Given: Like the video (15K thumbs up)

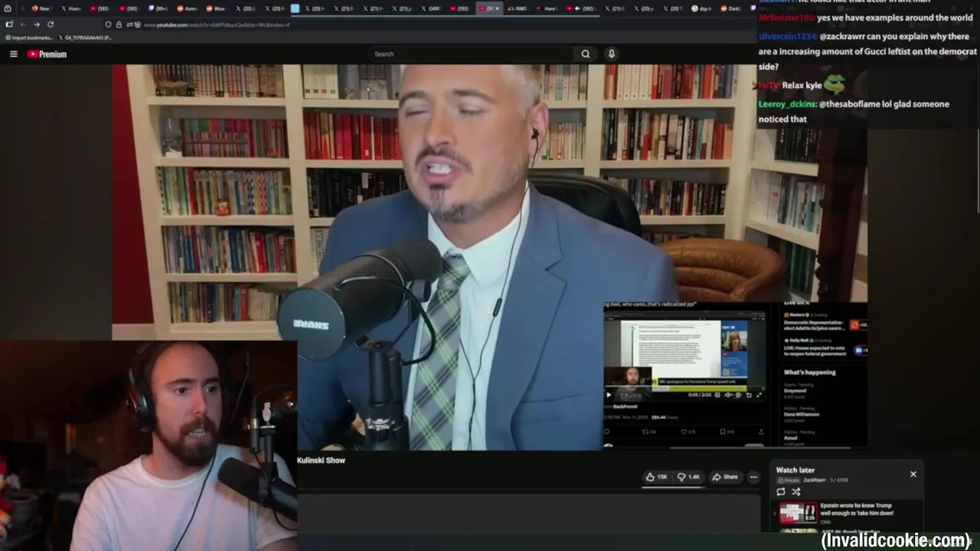Looking at the screenshot, I should tap(656, 477).
